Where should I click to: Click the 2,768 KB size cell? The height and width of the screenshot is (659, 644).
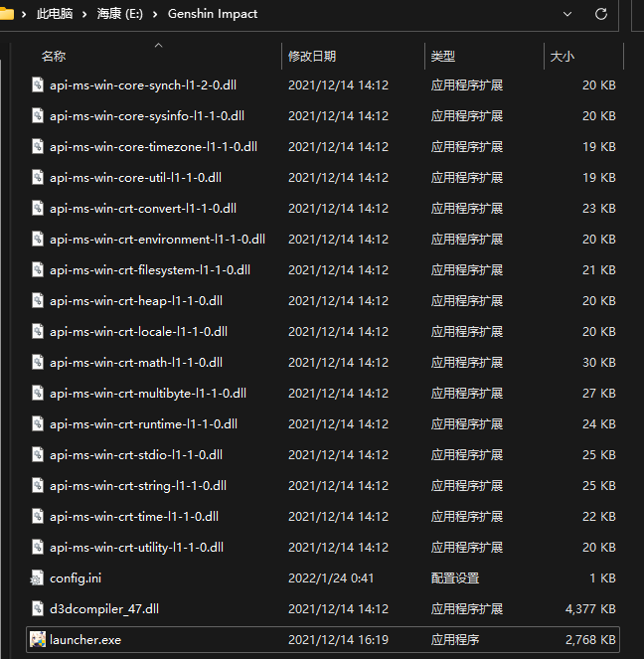[590, 640]
